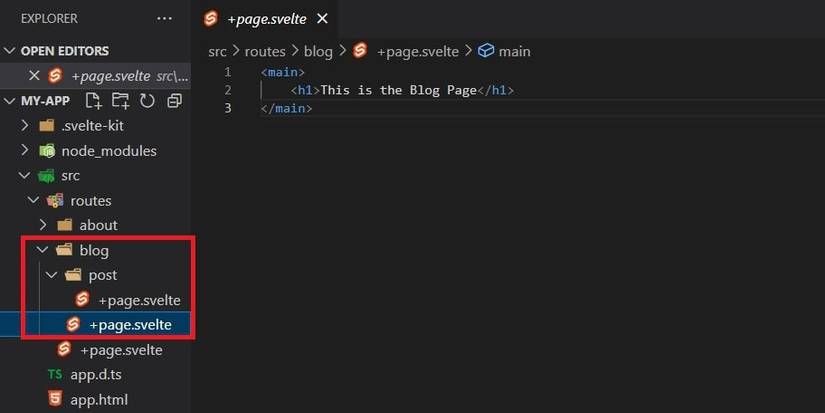Expand the about folder
This screenshot has width=825, height=413.
click(x=43, y=225)
